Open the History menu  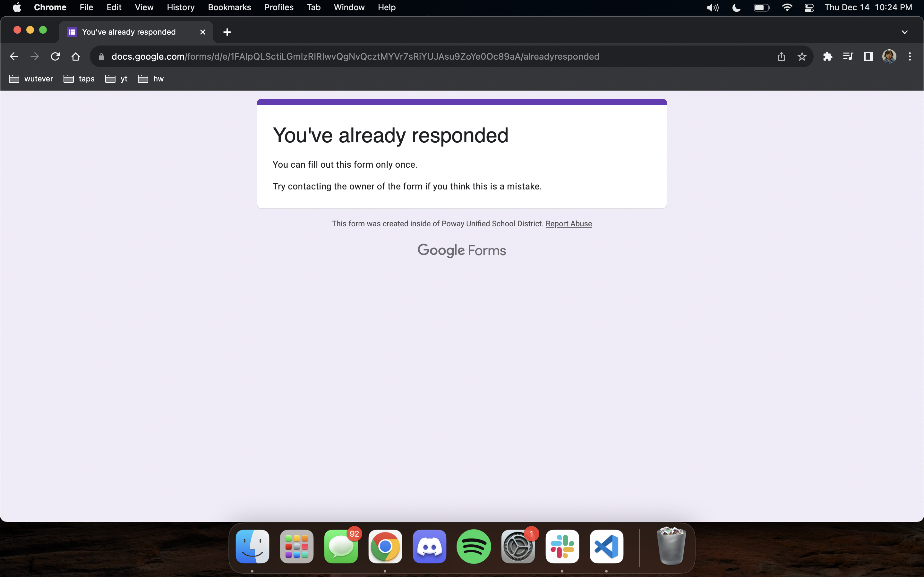(x=181, y=7)
